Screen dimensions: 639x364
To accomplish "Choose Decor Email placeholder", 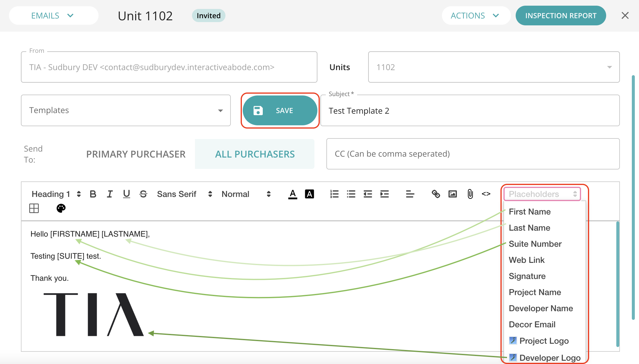I will (x=532, y=325).
